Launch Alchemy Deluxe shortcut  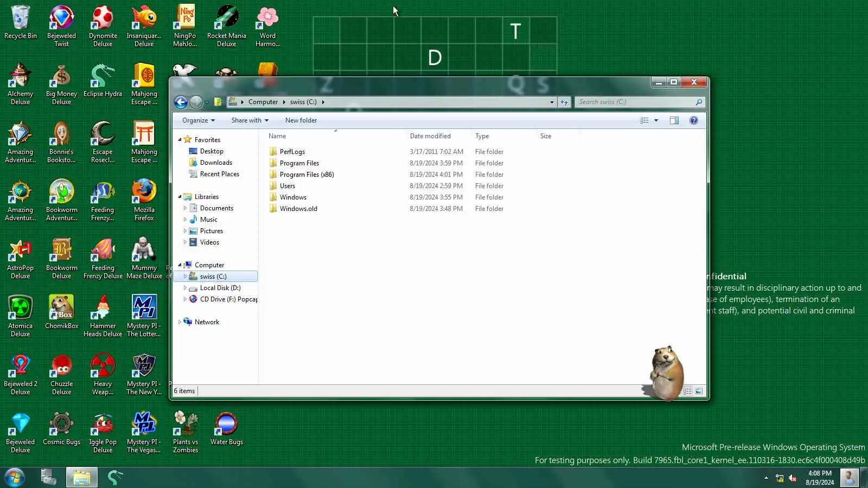point(21,84)
